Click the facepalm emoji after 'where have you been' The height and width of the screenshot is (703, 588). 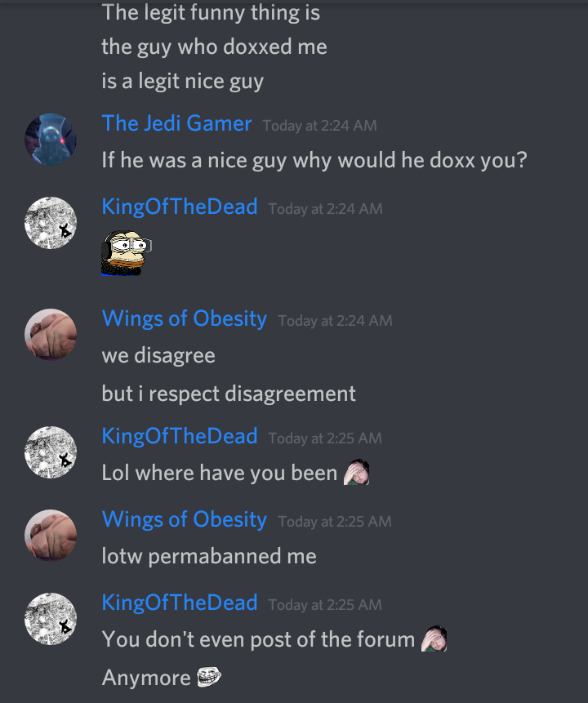click(357, 472)
